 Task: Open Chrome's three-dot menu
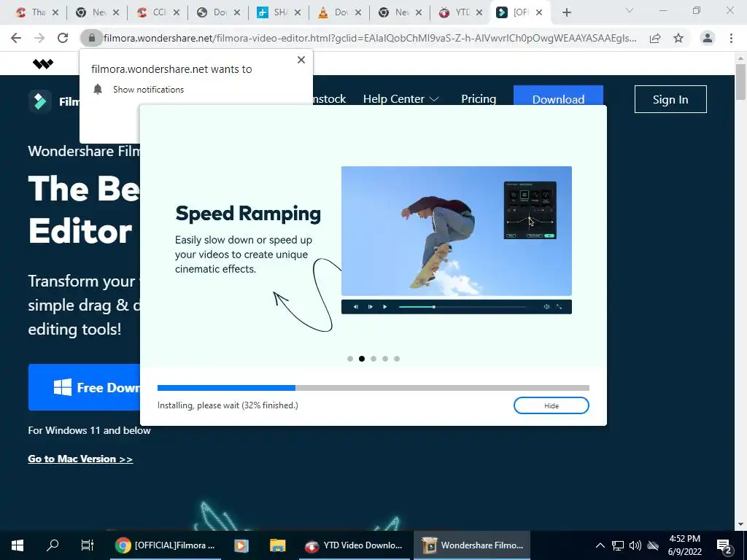731,38
